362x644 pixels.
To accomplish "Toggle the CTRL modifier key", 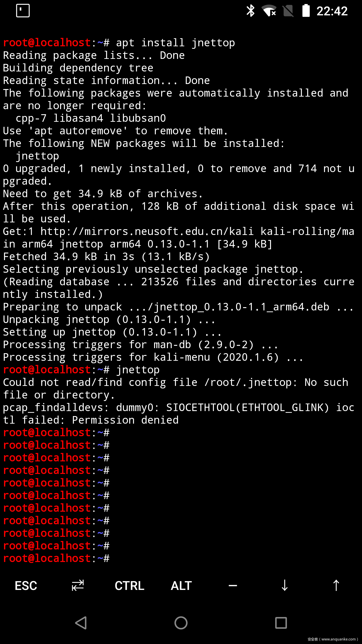I will click(x=129, y=586).
